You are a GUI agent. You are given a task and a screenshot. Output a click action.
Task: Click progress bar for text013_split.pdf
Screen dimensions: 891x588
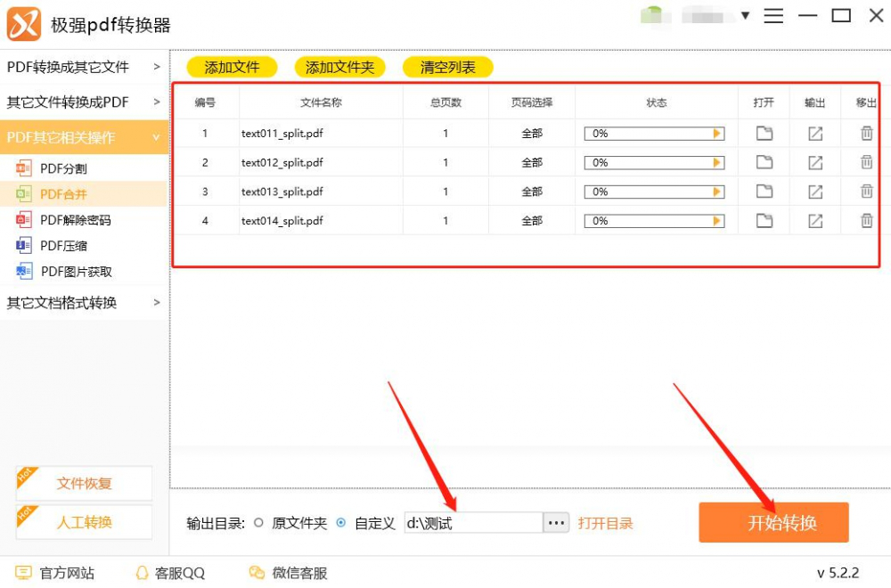click(655, 192)
